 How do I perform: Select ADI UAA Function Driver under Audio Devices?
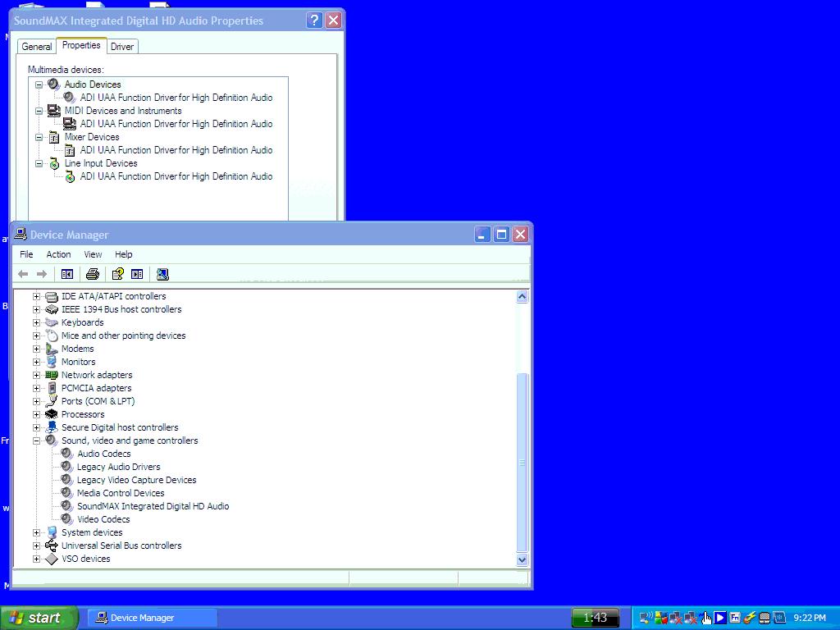[176, 98]
